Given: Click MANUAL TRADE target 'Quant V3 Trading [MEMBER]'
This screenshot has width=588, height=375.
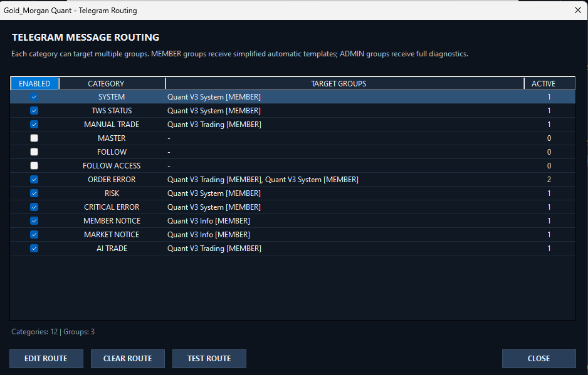Looking at the screenshot, I should 214,125.
